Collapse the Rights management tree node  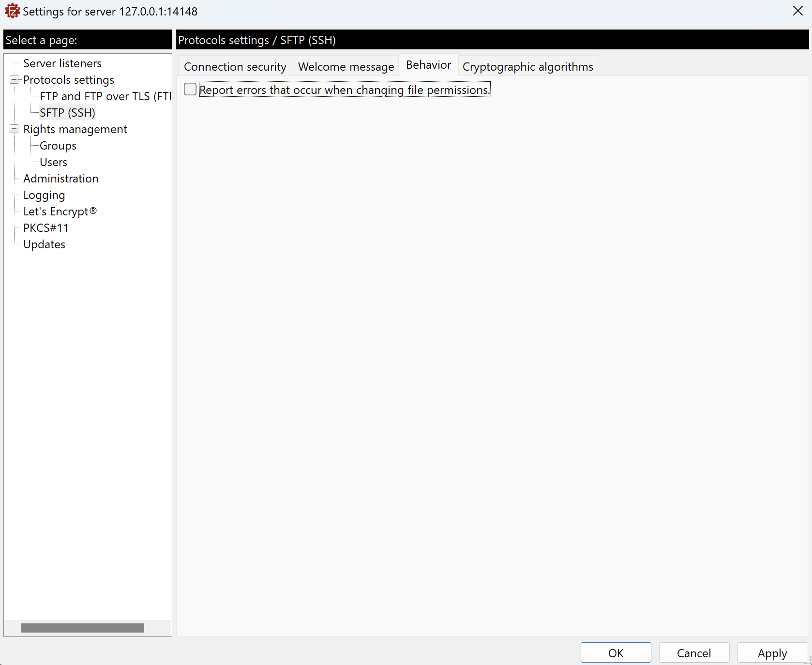coord(14,129)
